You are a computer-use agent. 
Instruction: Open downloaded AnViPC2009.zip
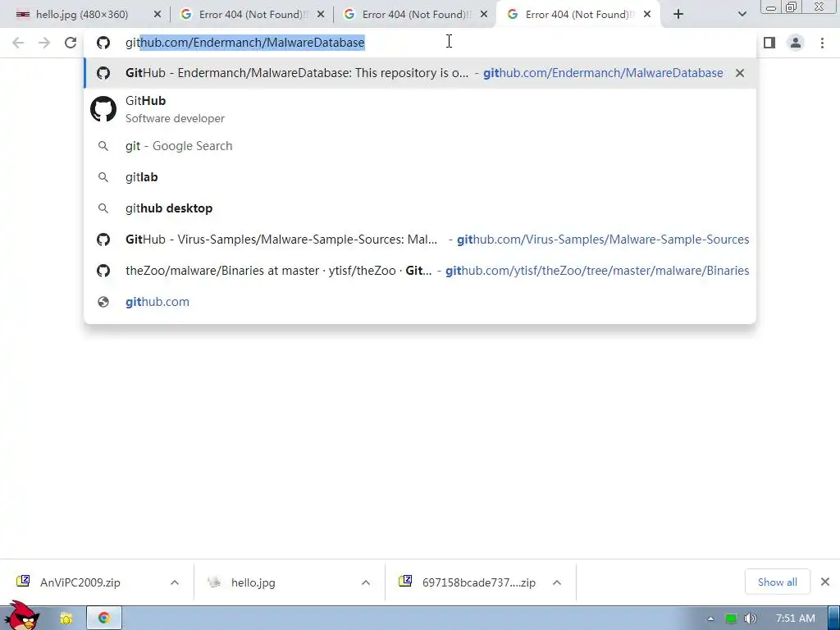[x=80, y=582]
